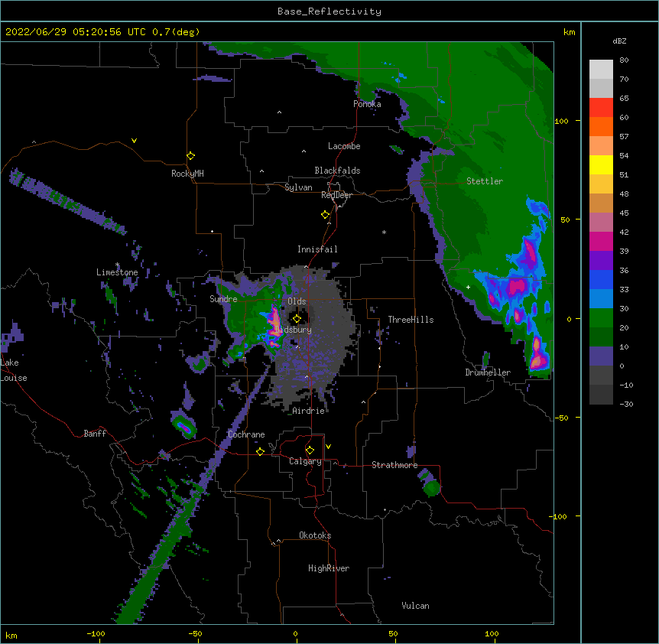Click the yellow V marker northwest of RockyMH
Viewport: 659px width, 644px height.
coord(134,141)
